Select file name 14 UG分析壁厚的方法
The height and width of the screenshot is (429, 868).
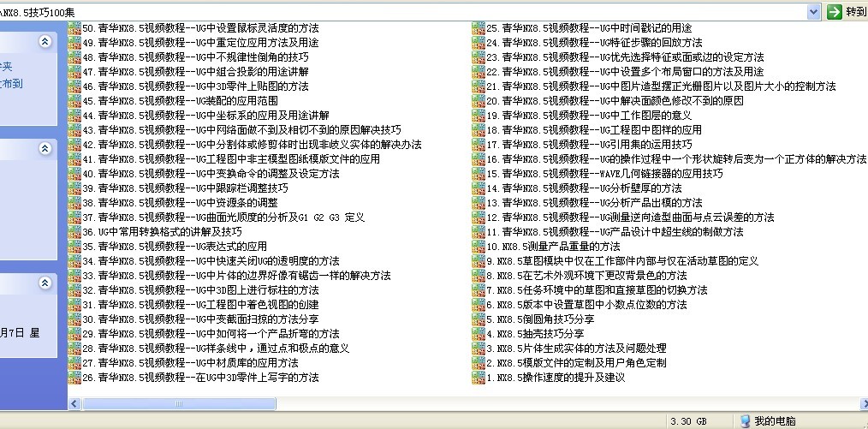click(x=584, y=188)
